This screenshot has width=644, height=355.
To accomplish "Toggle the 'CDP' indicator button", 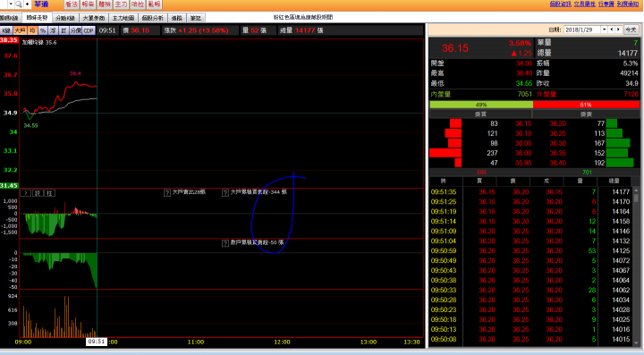I will [x=89, y=30].
